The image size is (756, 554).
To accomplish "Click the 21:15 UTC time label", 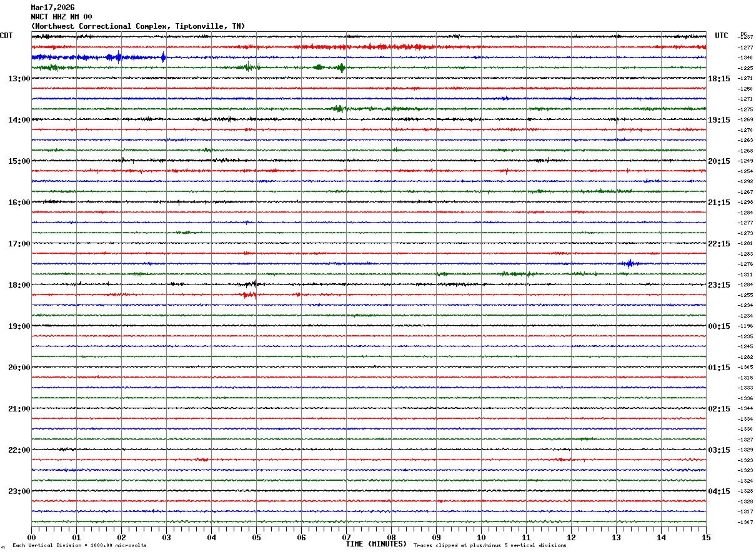I will click(x=719, y=203).
